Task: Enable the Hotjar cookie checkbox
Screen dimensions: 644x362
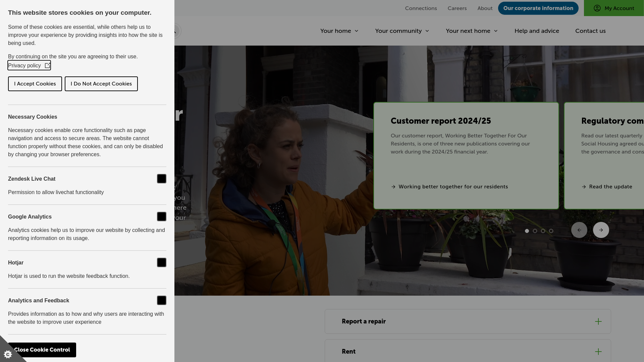Action: coord(162,262)
